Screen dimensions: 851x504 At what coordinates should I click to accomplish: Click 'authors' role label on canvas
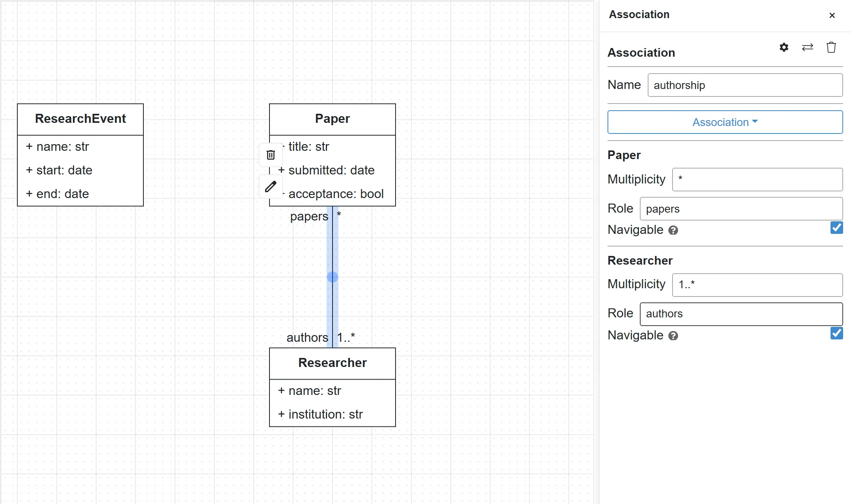pyautogui.click(x=307, y=337)
